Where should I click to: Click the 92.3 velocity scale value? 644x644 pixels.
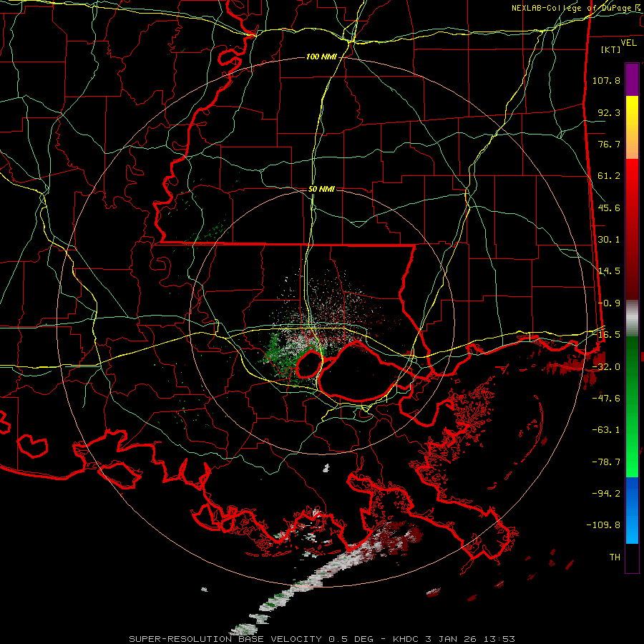(609, 112)
